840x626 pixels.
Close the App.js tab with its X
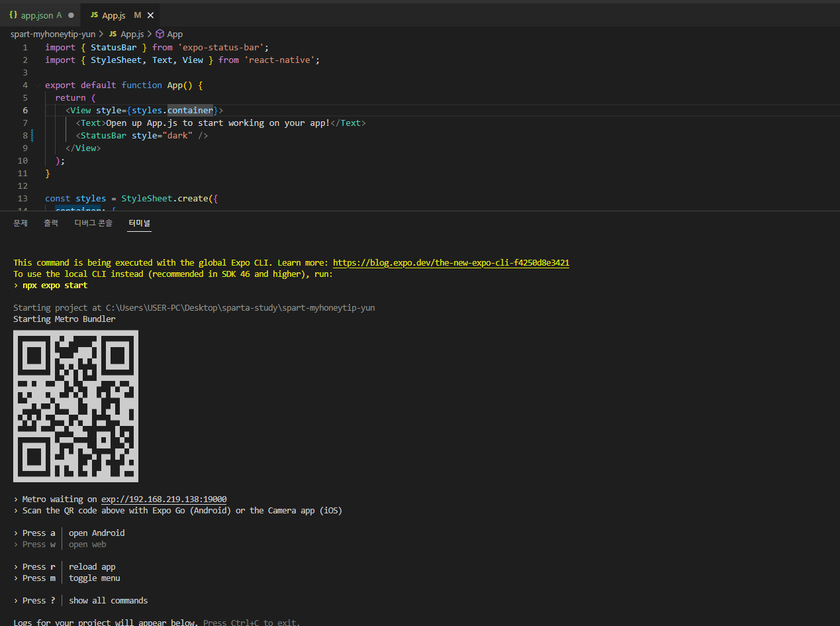click(x=151, y=15)
